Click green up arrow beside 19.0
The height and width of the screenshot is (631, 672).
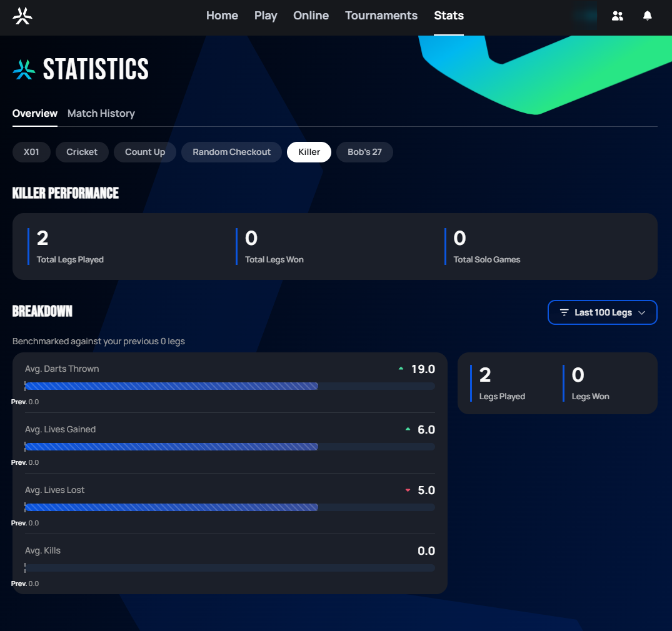click(401, 369)
